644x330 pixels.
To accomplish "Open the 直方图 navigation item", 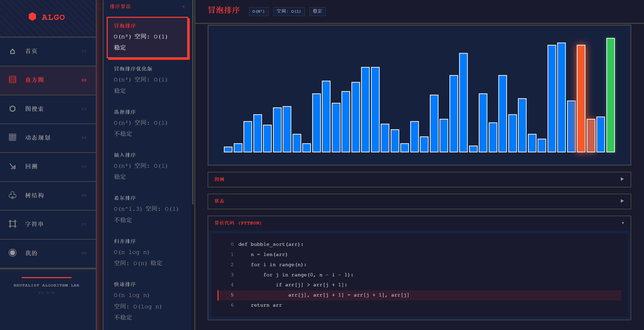I will 48,80.
